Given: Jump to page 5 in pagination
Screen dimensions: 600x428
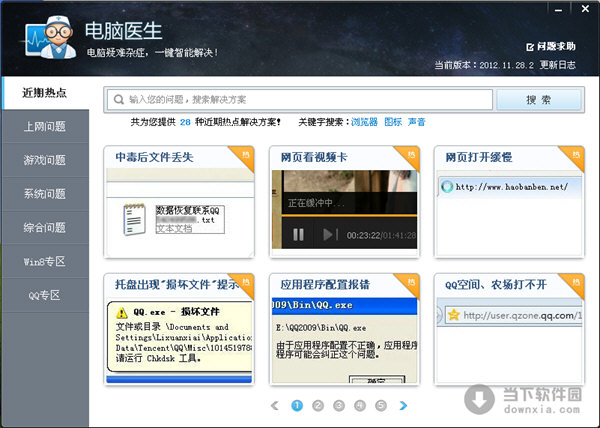Looking at the screenshot, I should [x=381, y=405].
